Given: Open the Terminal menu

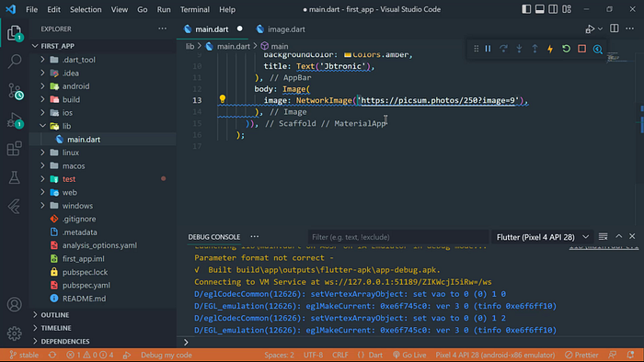Looking at the screenshot, I should 195,9.
